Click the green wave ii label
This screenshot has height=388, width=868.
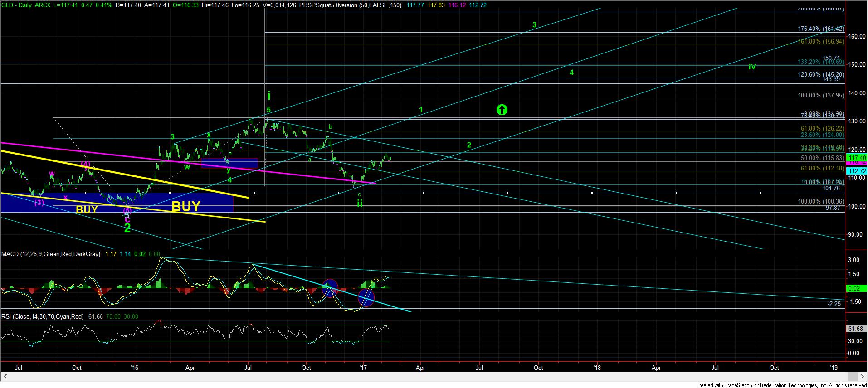click(x=360, y=203)
